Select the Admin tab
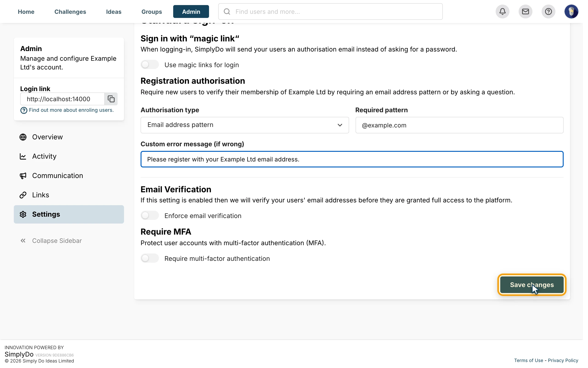The image size is (588, 368). [191, 11]
